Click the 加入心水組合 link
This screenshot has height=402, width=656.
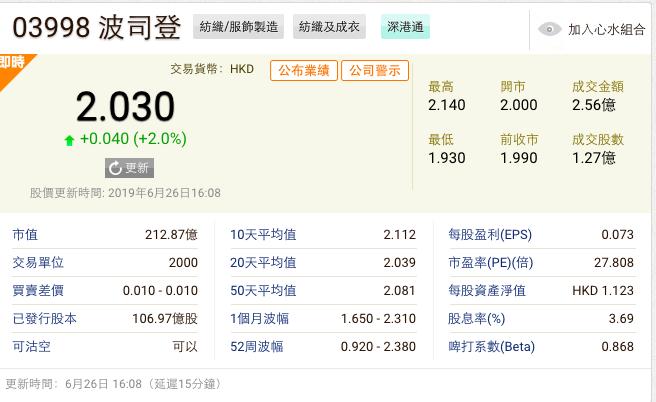tap(606, 30)
